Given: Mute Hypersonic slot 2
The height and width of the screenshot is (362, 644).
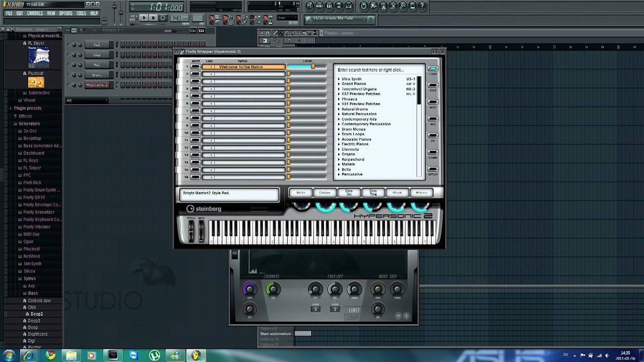Looking at the screenshot, I should click(x=195, y=74).
